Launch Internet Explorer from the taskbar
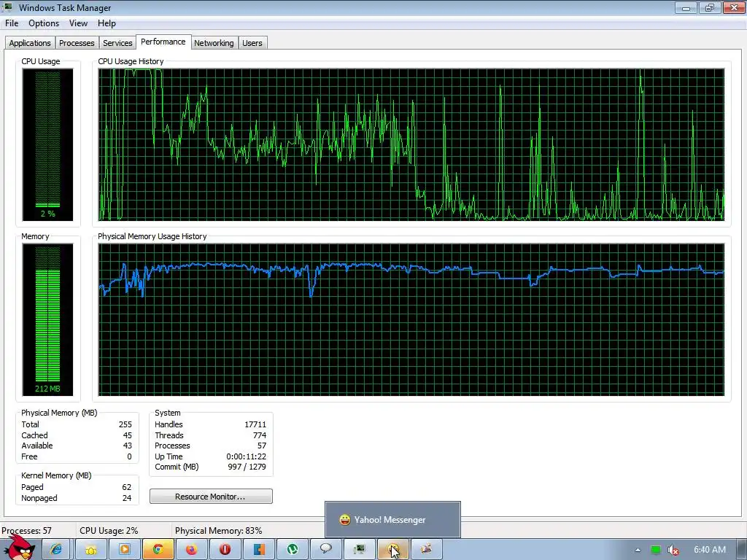The height and width of the screenshot is (560, 747). click(56, 550)
